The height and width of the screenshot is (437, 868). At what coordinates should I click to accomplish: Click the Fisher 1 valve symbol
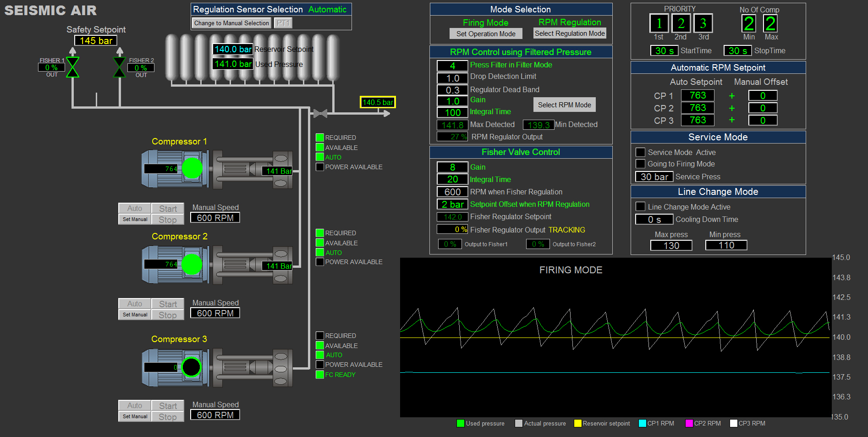[x=73, y=67]
